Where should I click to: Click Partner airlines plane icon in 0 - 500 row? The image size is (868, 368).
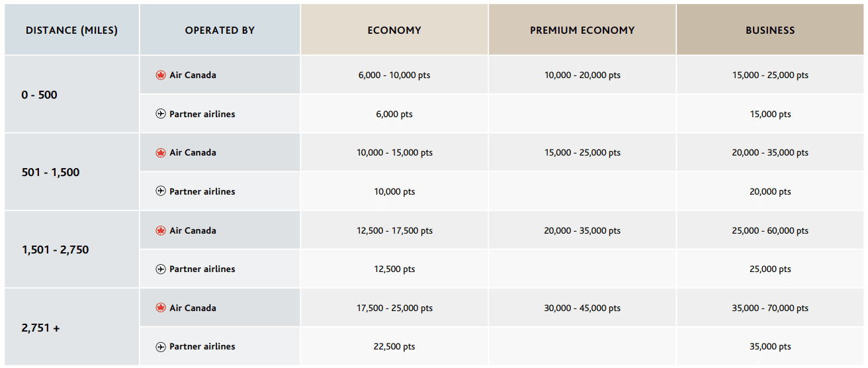[x=160, y=114]
